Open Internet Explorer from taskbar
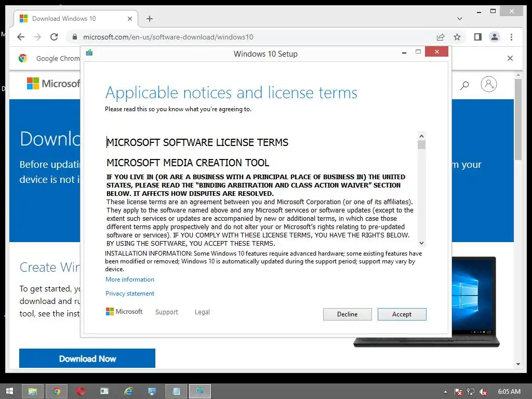Image resolution: width=532 pixels, height=399 pixels. point(128,391)
